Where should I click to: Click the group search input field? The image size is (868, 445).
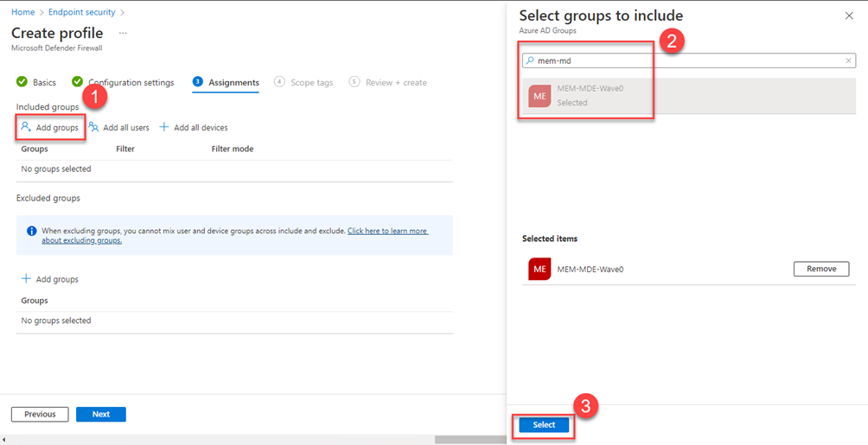[x=689, y=60]
